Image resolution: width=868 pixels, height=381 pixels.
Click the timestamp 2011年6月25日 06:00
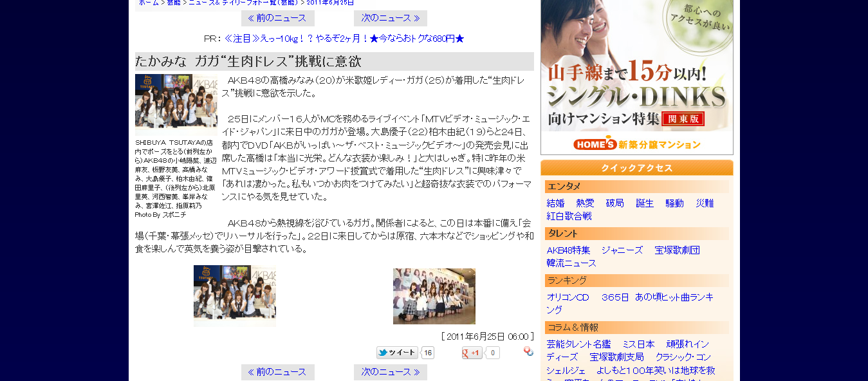[487, 337]
